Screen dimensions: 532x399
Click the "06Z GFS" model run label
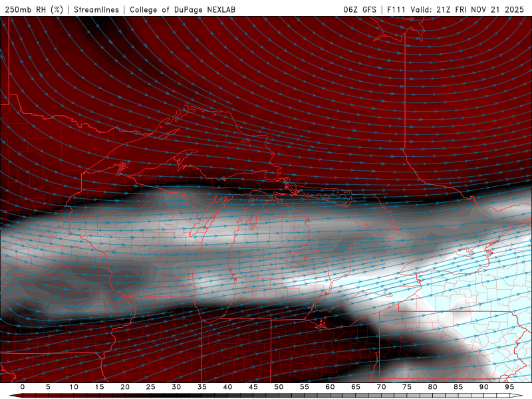point(360,9)
